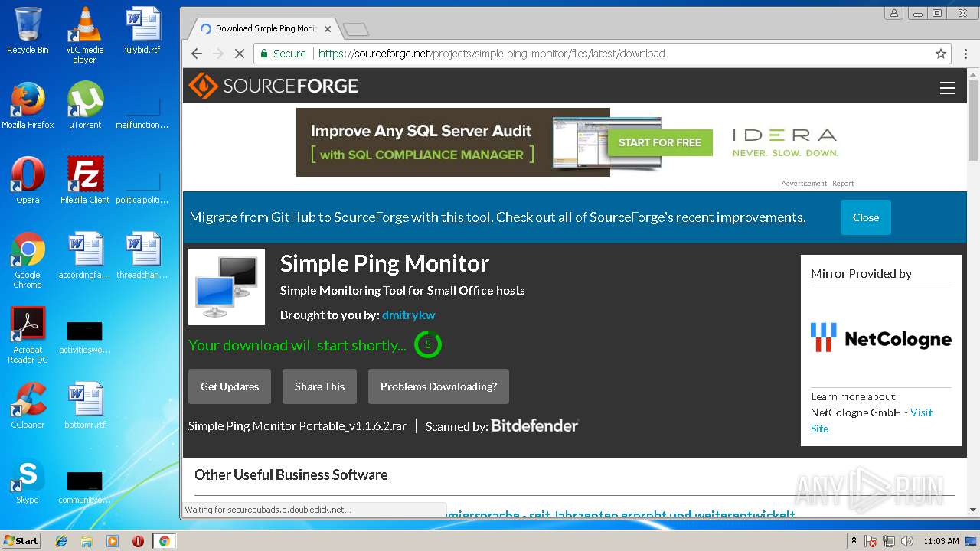Show hidden tray icons arrow
The height and width of the screenshot is (551, 980).
[x=854, y=541]
